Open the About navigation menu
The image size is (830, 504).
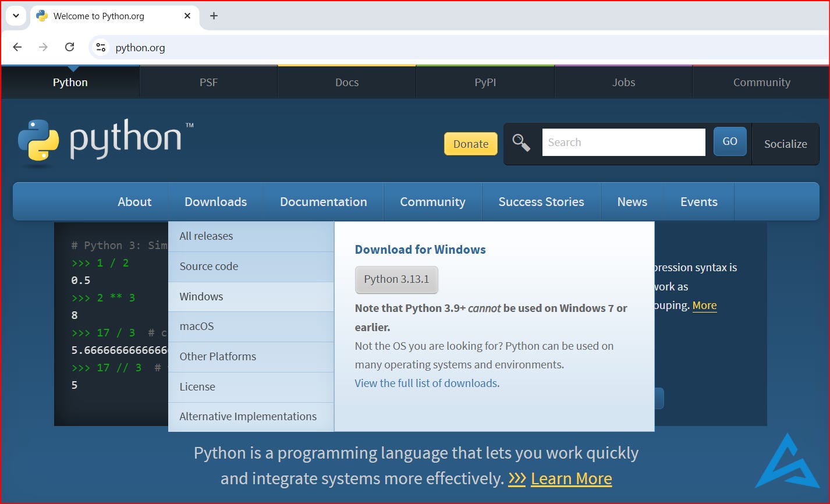[x=134, y=202]
